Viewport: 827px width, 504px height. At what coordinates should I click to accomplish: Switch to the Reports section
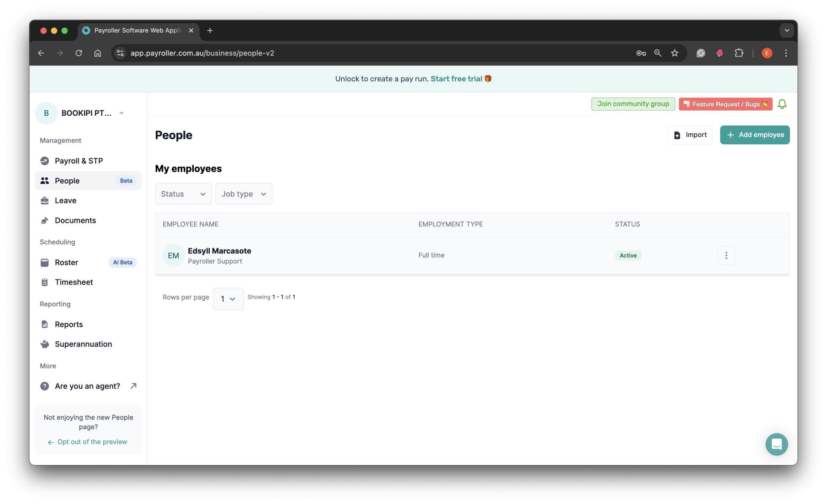click(69, 324)
